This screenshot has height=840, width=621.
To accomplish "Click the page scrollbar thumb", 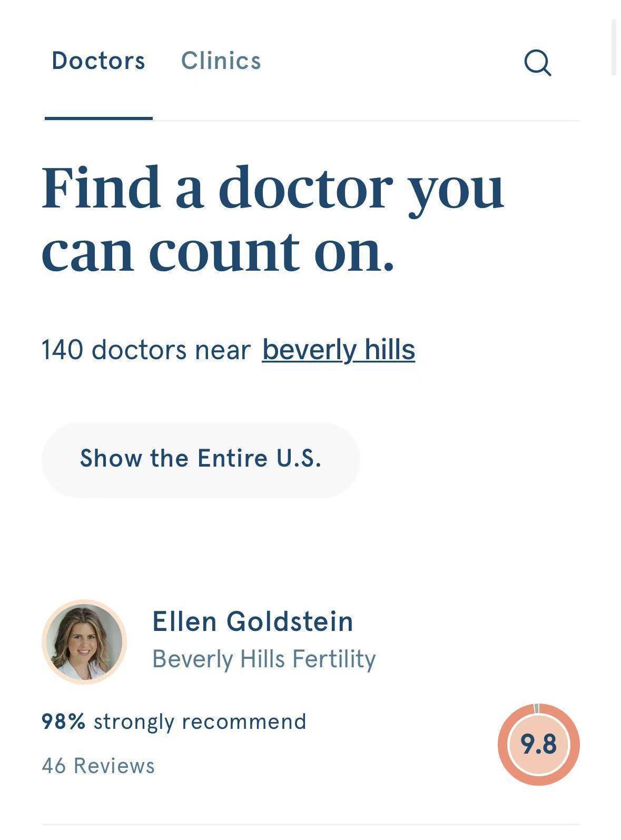I will tap(614, 47).
